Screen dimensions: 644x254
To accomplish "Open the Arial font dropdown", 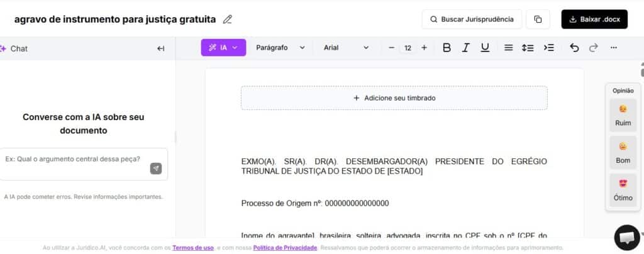I will coord(347,48).
